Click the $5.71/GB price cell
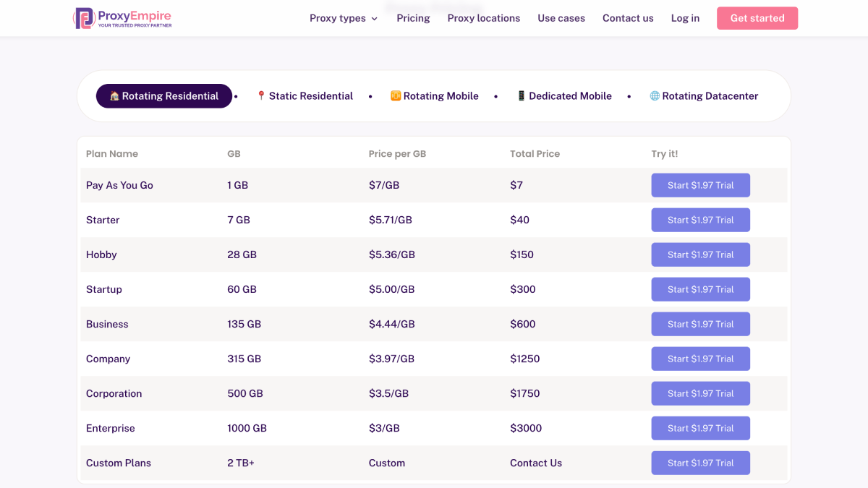868x488 pixels. tap(391, 220)
